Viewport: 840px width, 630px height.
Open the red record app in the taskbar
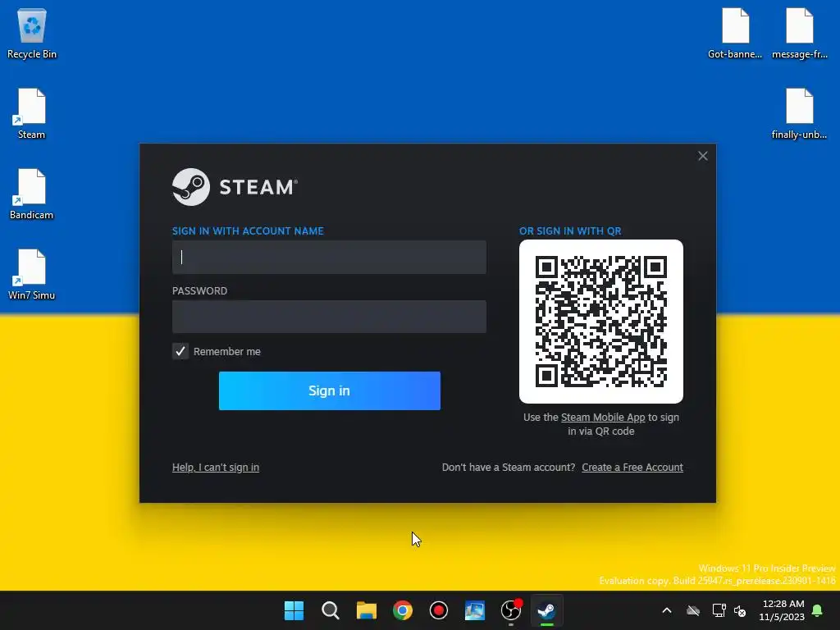pyautogui.click(x=439, y=610)
